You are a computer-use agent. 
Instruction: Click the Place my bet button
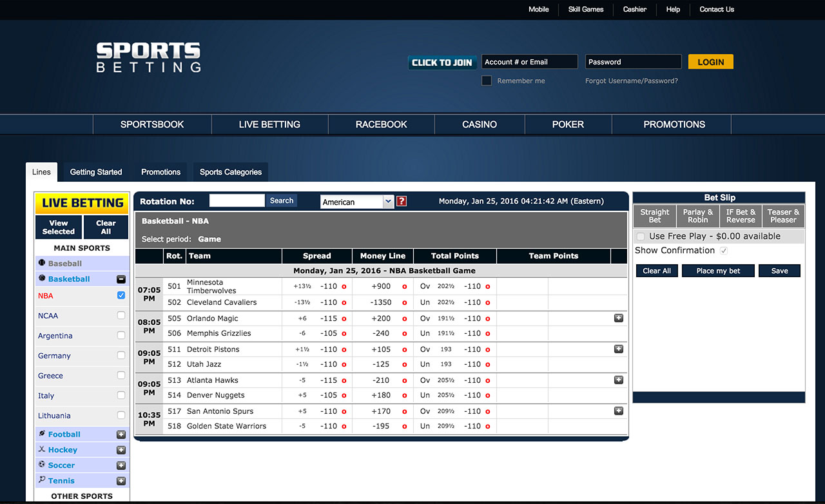[718, 271]
